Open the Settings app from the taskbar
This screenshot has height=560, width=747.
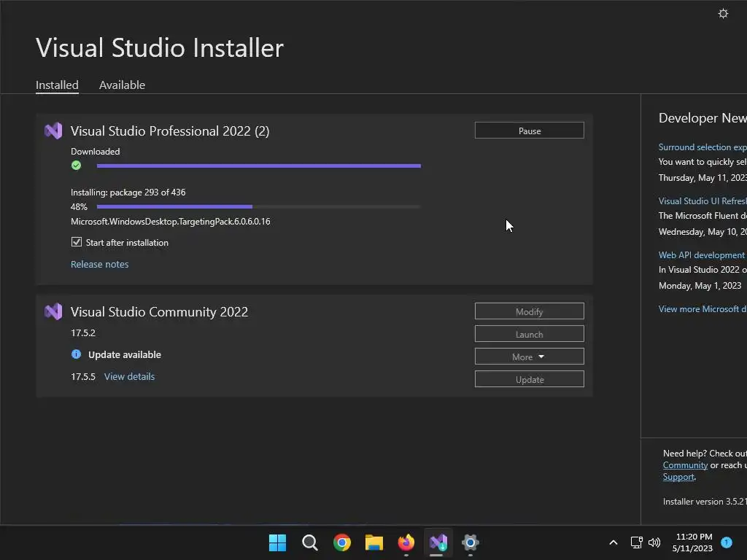pos(471,542)
